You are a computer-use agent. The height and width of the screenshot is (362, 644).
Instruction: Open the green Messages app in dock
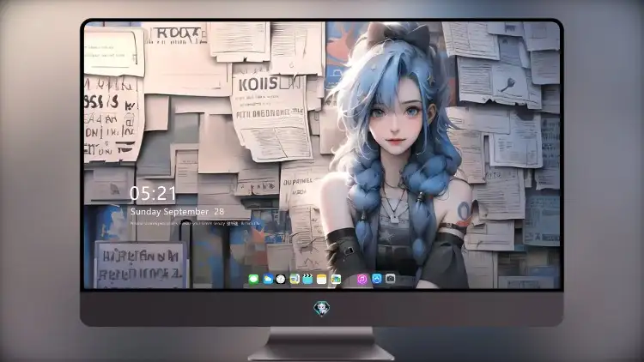coord(253,280)
